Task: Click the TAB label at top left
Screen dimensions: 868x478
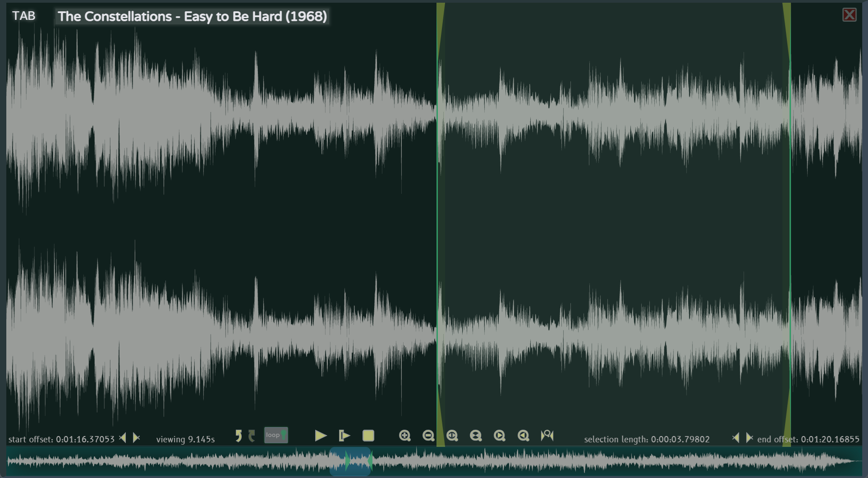Action: click(23, 16)
